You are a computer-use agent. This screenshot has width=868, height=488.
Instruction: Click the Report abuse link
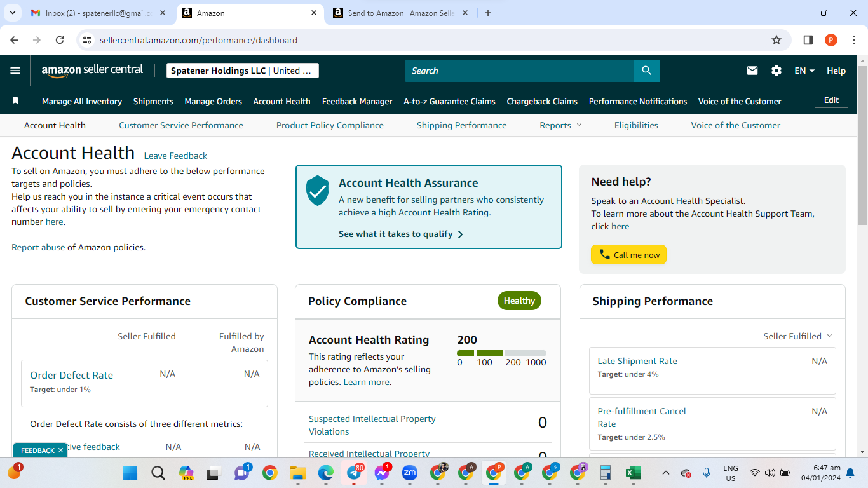pos(38,247)
